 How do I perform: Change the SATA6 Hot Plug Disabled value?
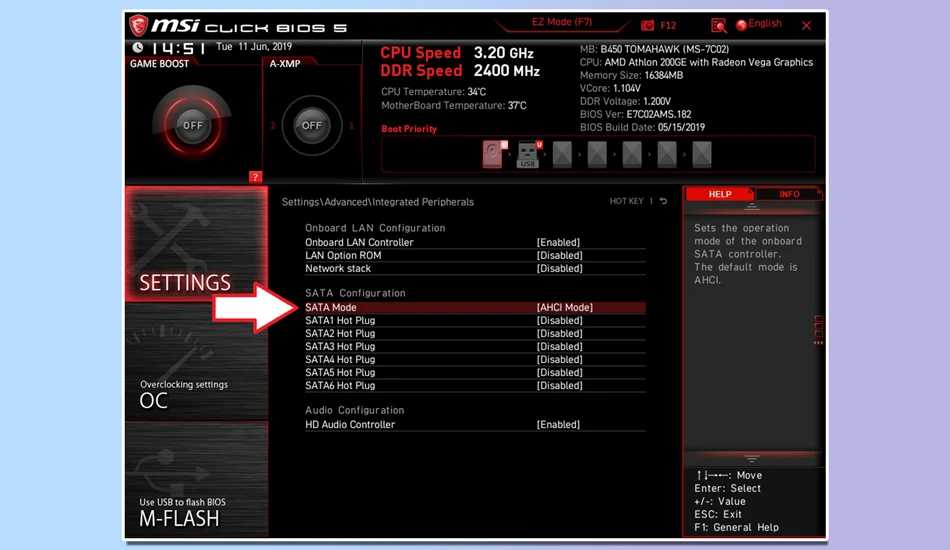click(x=559, y=386)
